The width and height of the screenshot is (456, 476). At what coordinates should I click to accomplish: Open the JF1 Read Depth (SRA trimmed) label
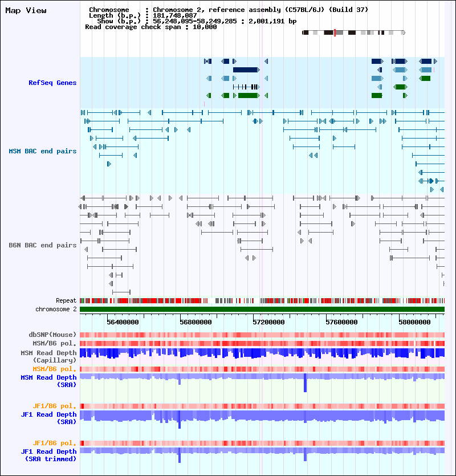(x=48, y=455)
